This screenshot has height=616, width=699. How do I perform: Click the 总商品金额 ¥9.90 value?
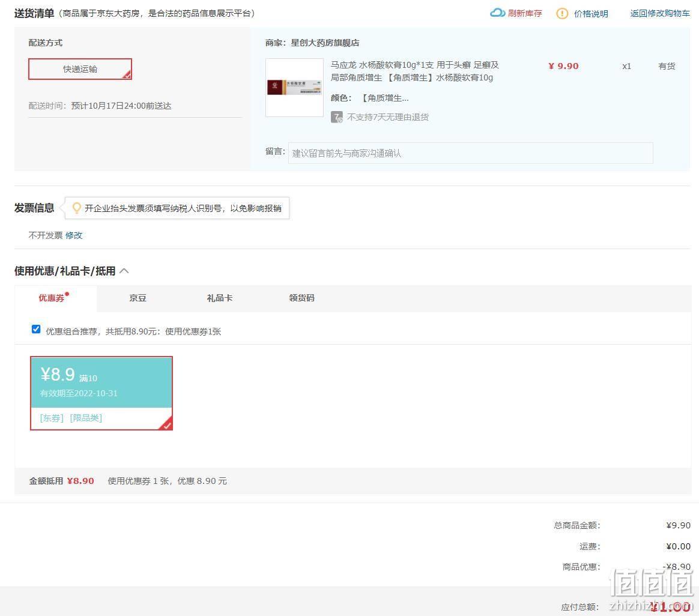click(678, 525)
